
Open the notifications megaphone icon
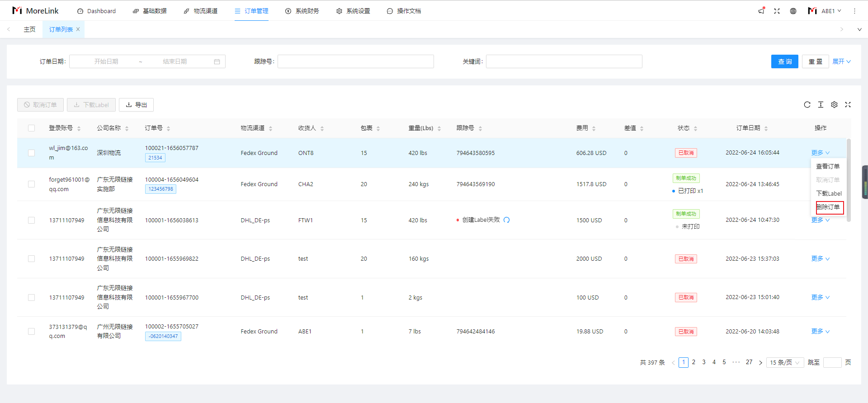tap(761, 11)
